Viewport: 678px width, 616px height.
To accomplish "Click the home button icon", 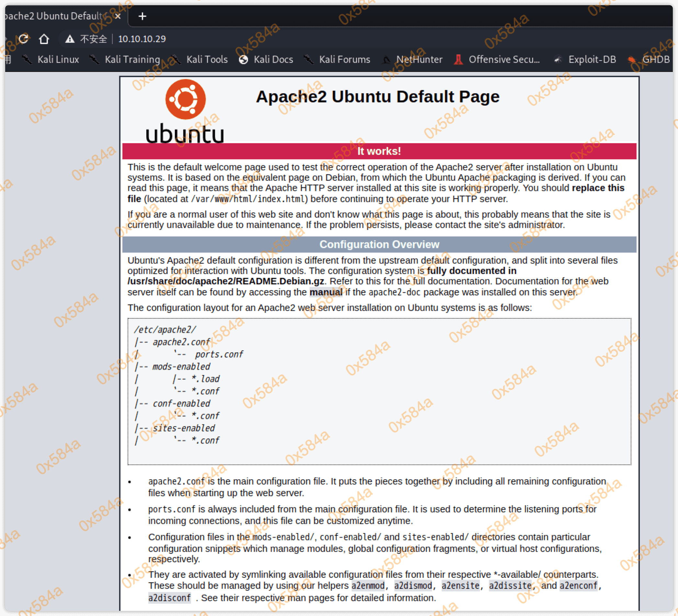I will (44, 39).
